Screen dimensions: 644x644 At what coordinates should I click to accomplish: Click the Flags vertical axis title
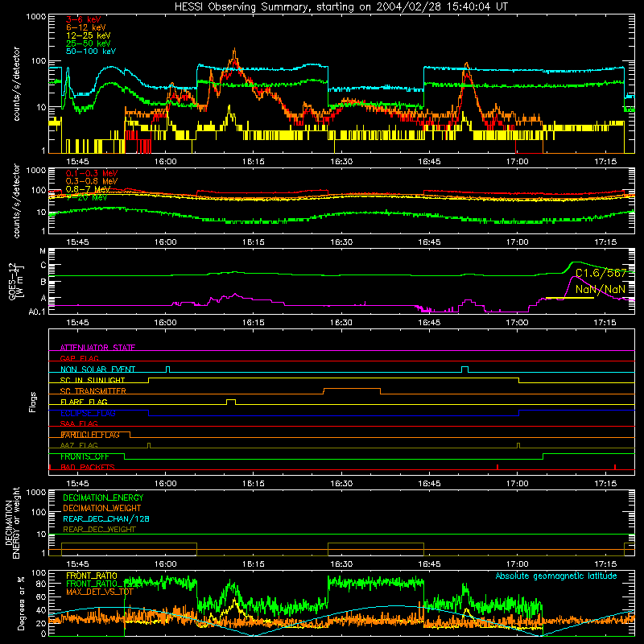[33, 402]
